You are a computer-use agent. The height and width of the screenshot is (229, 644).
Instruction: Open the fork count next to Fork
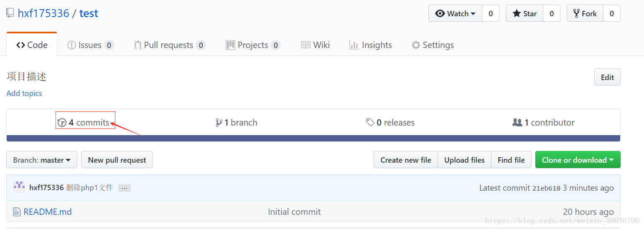click(612, 13)
